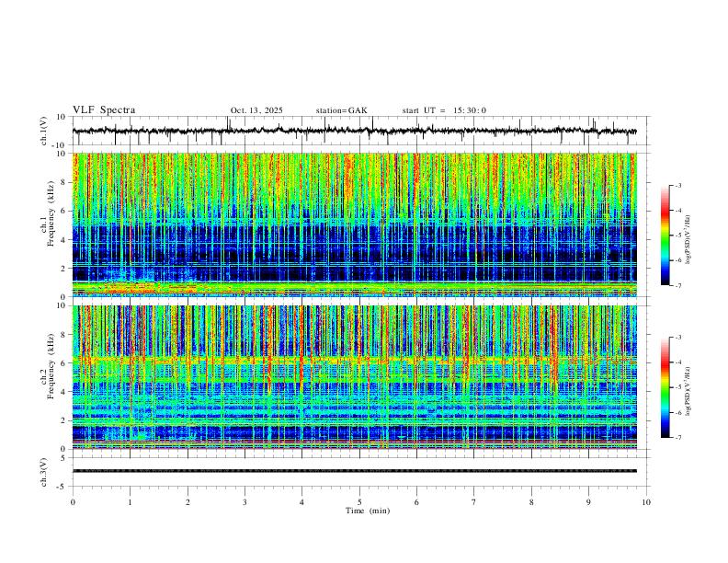This screenshot has height=563, width=728.
Task: Select the "ch.1(V)" axis label
Action: tap(44, 131)
